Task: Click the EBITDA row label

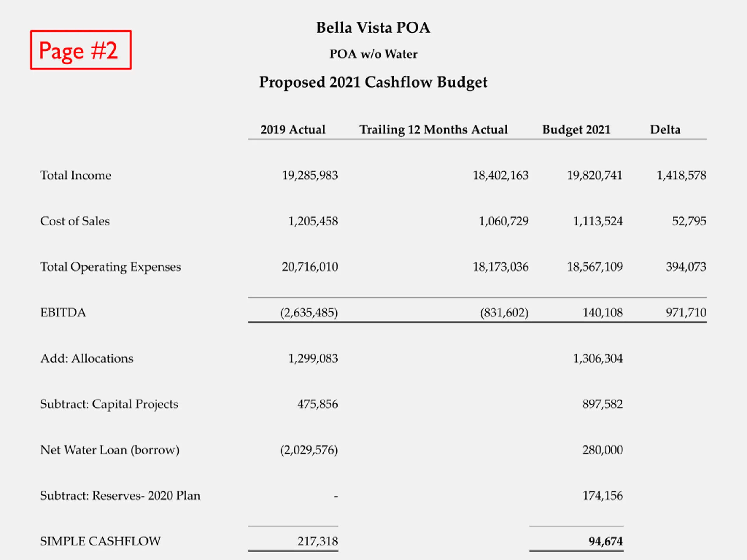Action: click(63, 313)
